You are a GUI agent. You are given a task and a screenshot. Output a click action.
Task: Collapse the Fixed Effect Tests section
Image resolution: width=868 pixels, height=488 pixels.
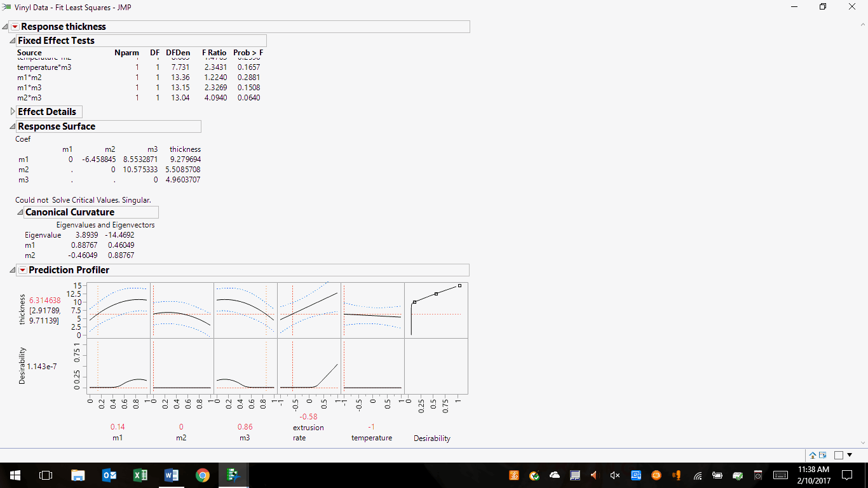13,41
